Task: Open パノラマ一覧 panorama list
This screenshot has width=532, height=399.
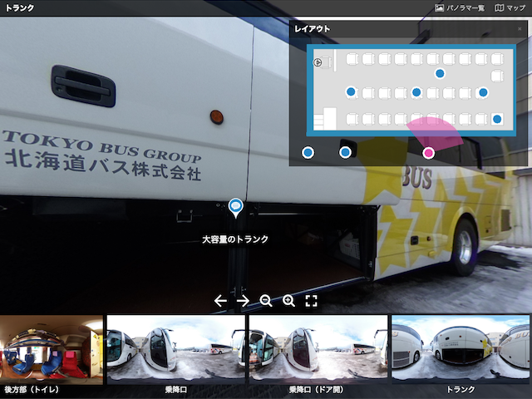Action: click(460, 7)
